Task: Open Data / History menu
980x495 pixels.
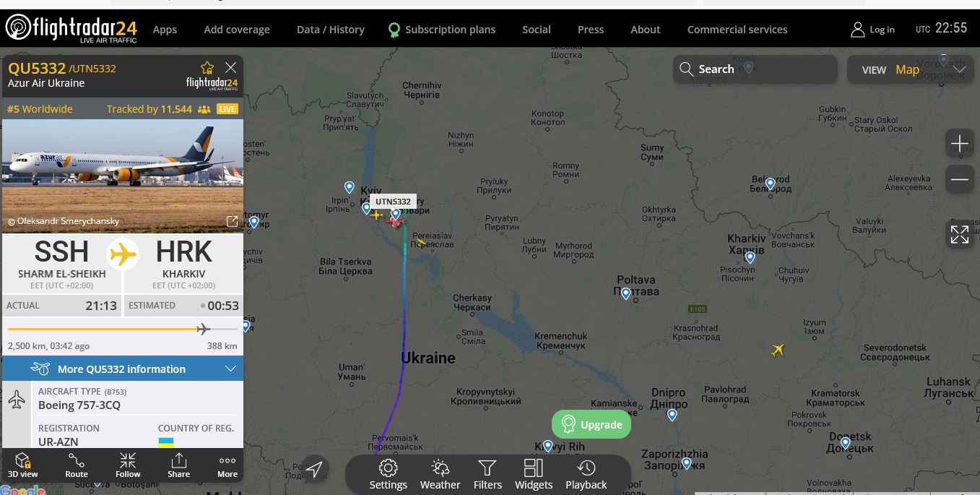Action: [331, 30]
